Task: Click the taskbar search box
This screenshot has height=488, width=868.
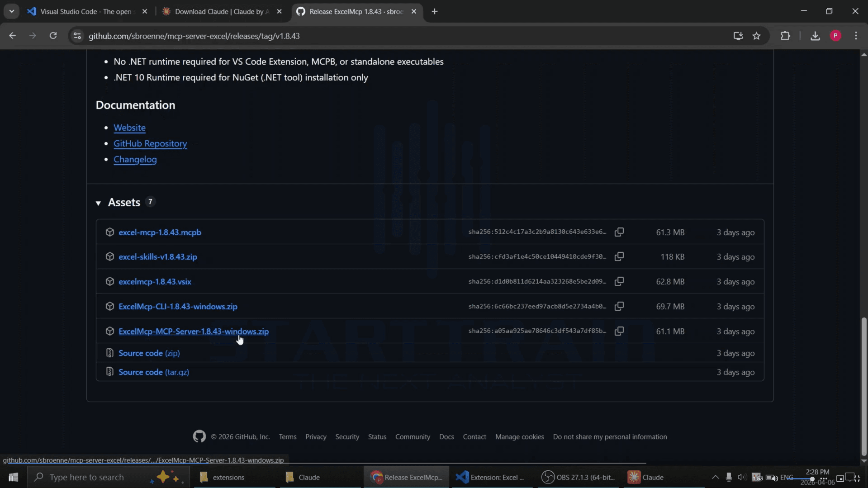Action: click(x=109, y=477)
